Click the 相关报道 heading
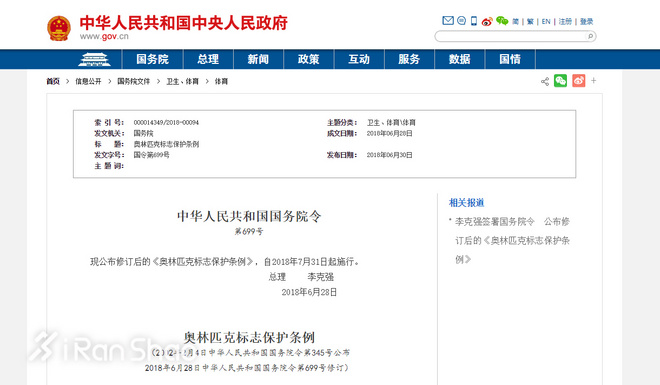The image size is (660, 385). click(466, 203)
